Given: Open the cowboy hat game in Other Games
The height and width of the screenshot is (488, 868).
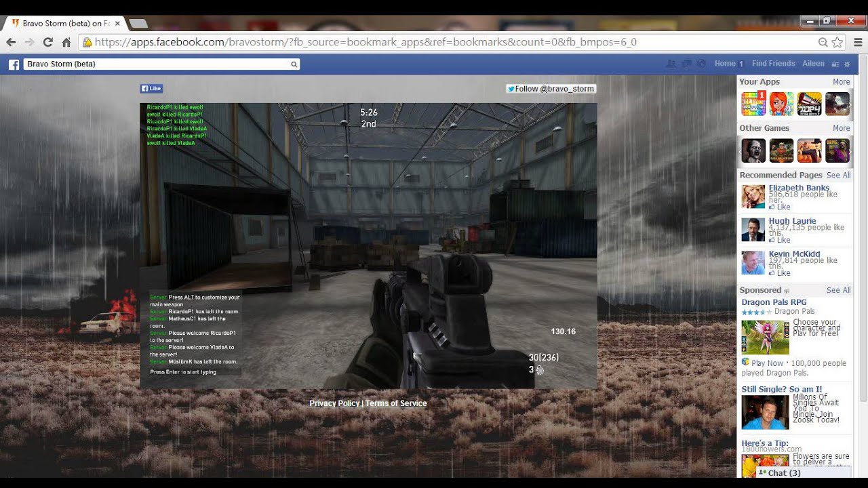Looking at the screenshot, I should pyautogui.click(x=809, y=150).
